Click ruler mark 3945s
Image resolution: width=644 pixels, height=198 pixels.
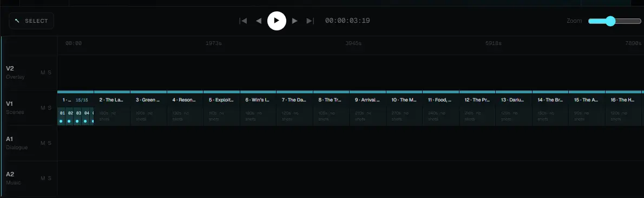(353, 43)
